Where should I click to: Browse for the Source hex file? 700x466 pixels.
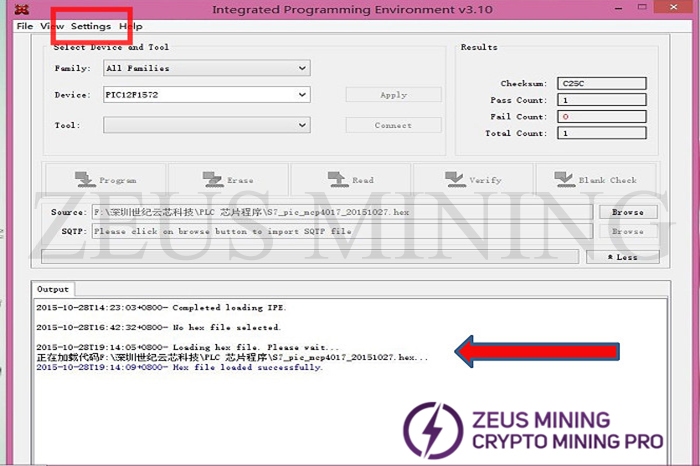(x=627, y=212)
